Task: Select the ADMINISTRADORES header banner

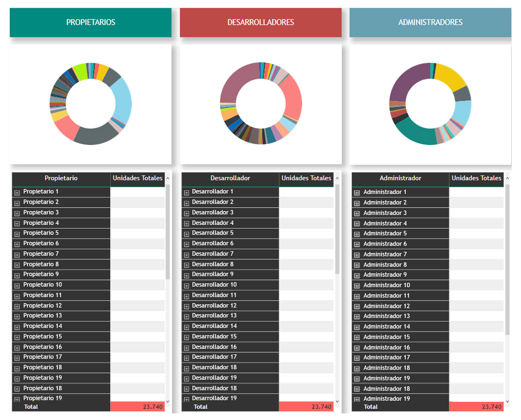Action: 429,22
